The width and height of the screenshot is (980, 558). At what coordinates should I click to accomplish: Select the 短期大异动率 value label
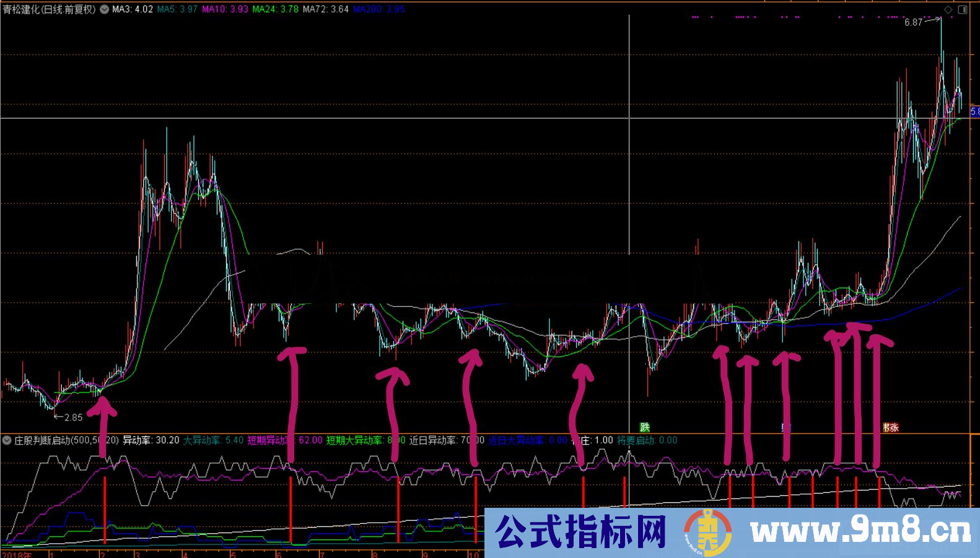(365, 440)
